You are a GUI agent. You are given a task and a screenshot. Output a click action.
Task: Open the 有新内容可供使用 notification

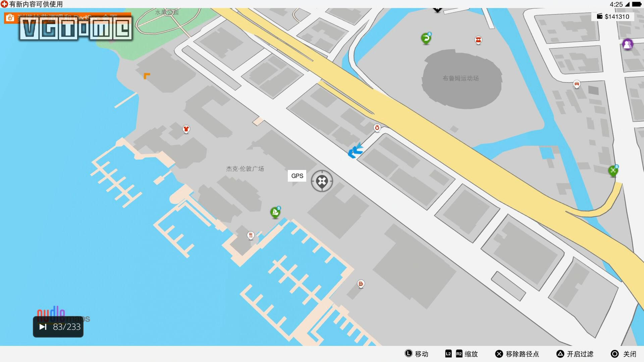click(x=32, y=4)
